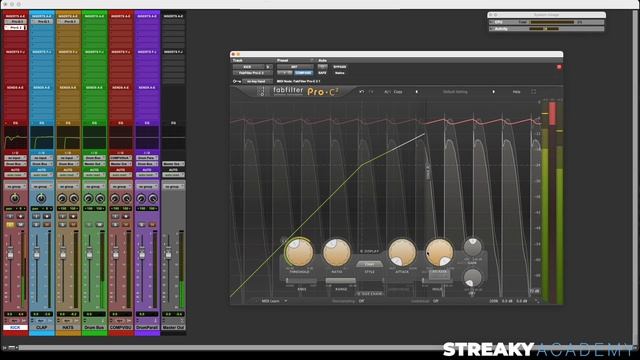The height and width of the screenshot is (360, 640).
Task: Click the FabFilter Pro-C 2 plugin selector
Action: [x=253, y=73]
